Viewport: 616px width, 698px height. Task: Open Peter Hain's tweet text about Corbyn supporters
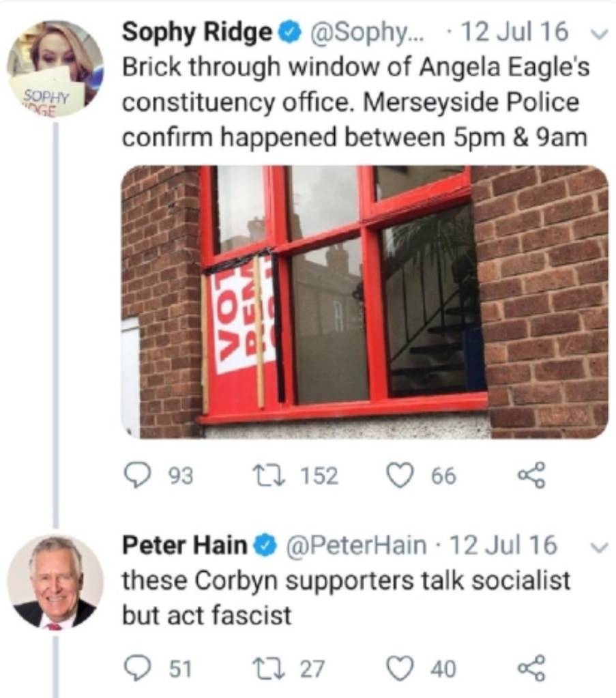click(x=346, y=598)
